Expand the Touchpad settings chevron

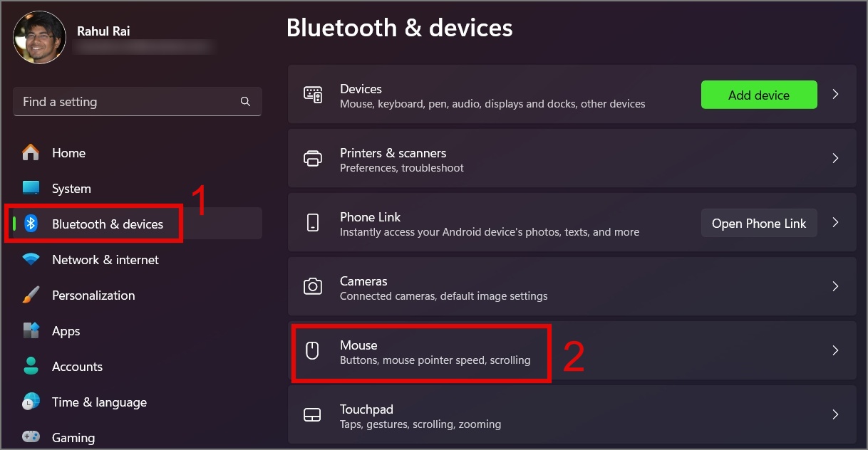pos(835,414)
